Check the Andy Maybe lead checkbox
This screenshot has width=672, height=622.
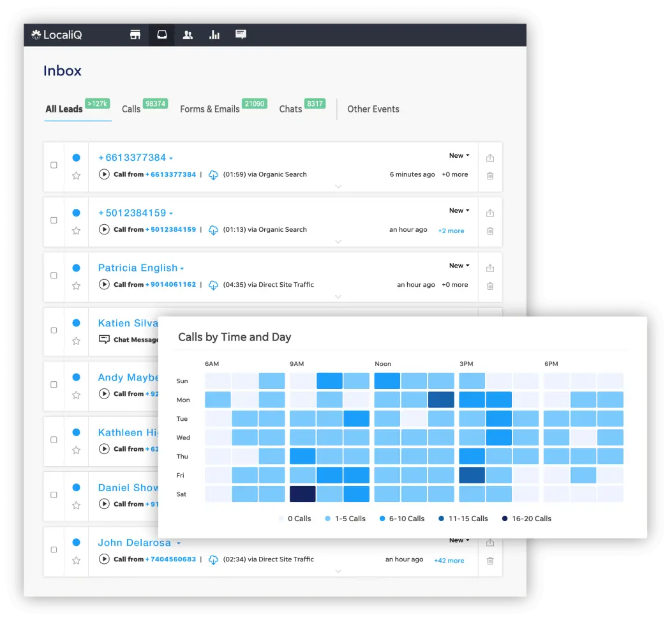click(x=54, y=384)
